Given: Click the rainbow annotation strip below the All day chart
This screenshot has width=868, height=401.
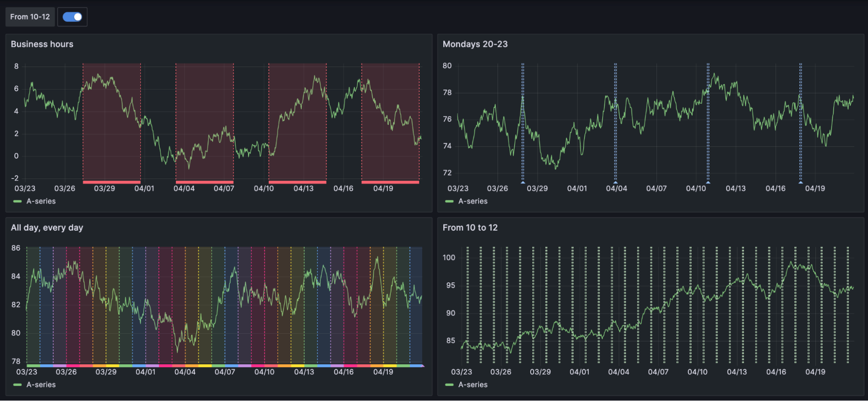Looking at the screenshot, I should tap(217, 365).
